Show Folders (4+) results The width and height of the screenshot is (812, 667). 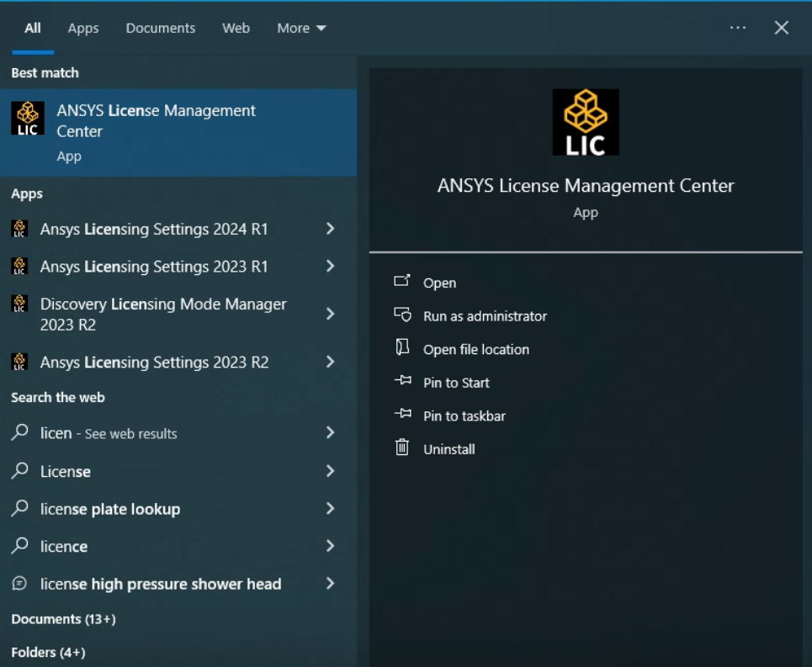click(48, 652)
